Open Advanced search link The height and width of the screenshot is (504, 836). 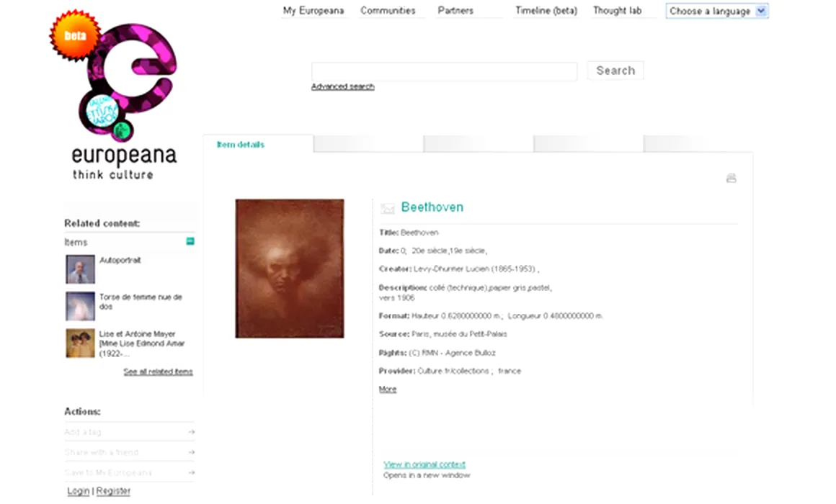pyautogui.click(x=343, y=86)
